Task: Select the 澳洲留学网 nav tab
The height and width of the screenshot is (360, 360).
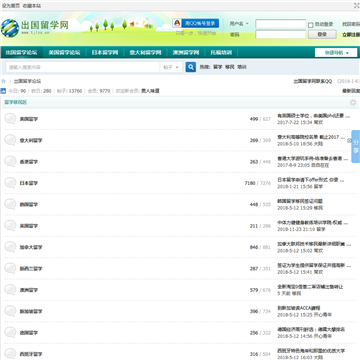Action: (x=186, y=52)
